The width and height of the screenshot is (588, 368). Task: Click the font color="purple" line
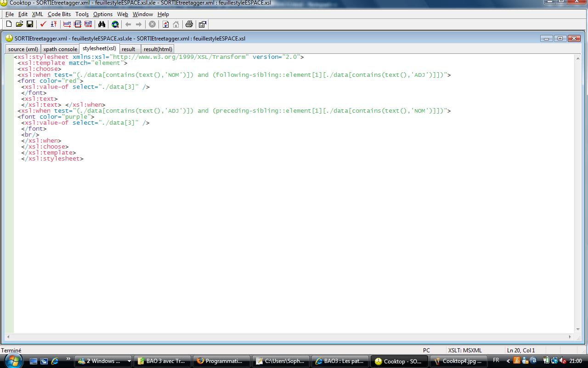[x=56, y=117]
